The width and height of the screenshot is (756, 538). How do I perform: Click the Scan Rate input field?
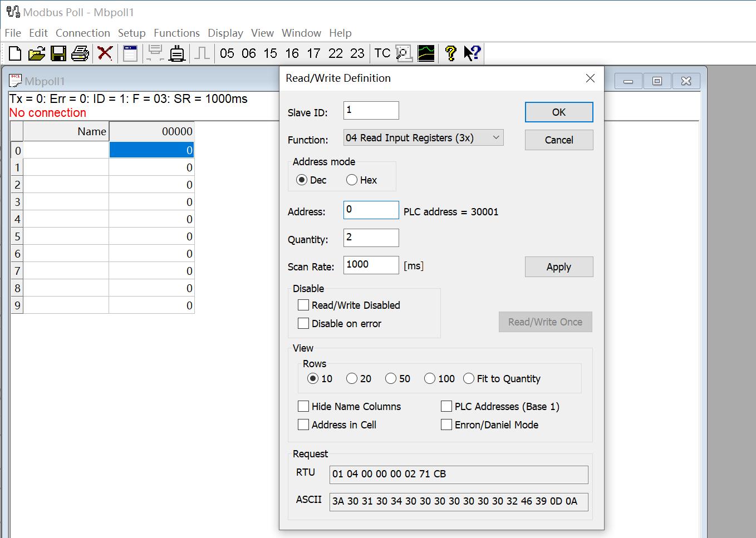click(371, 265)
